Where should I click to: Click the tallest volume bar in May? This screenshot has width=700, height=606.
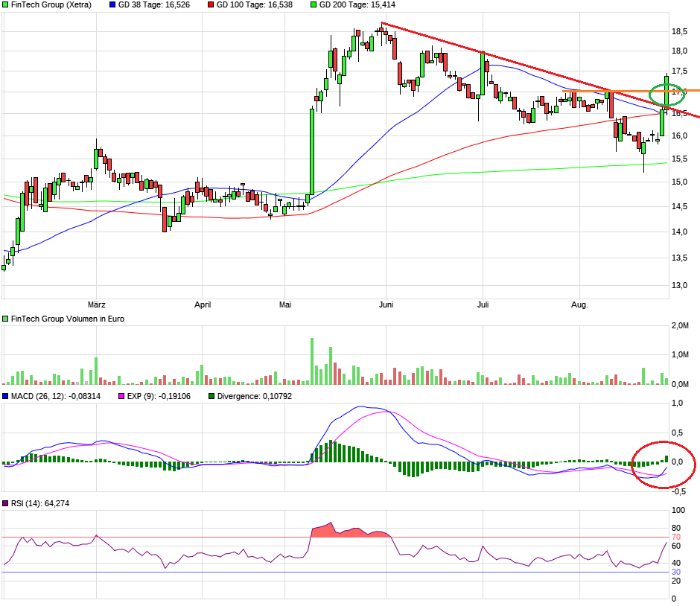311,362
